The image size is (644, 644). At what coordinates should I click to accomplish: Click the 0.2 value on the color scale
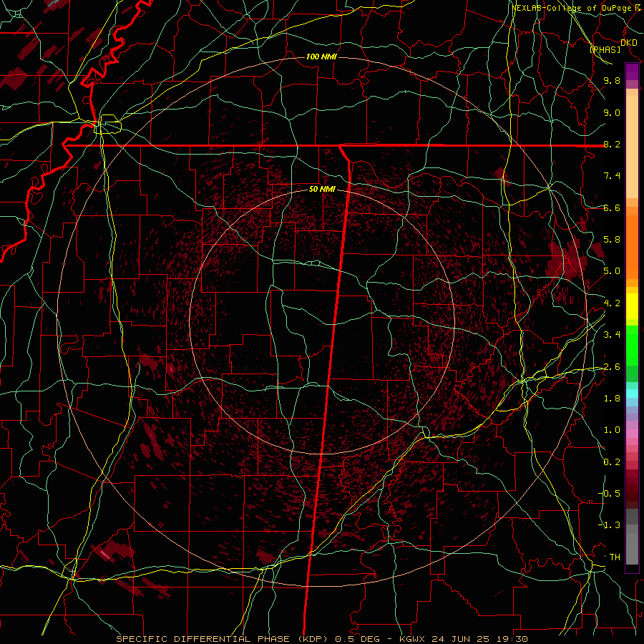point(612,462)
